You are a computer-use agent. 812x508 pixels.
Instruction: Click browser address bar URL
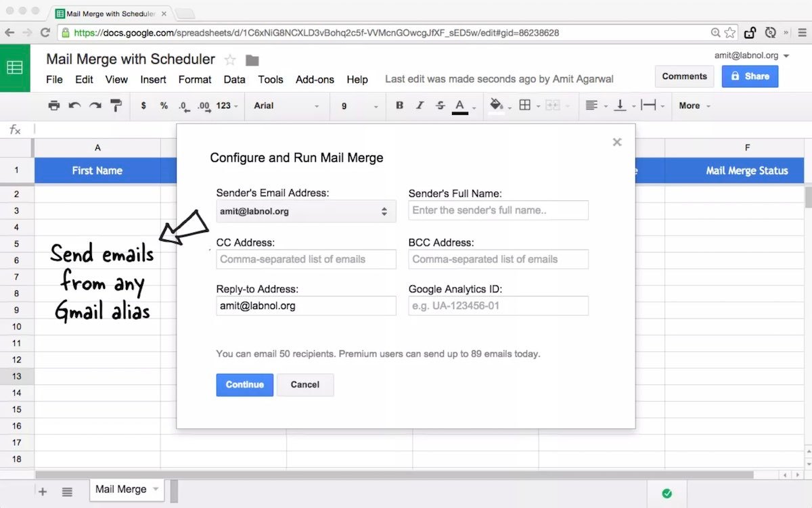click(317, 32)
